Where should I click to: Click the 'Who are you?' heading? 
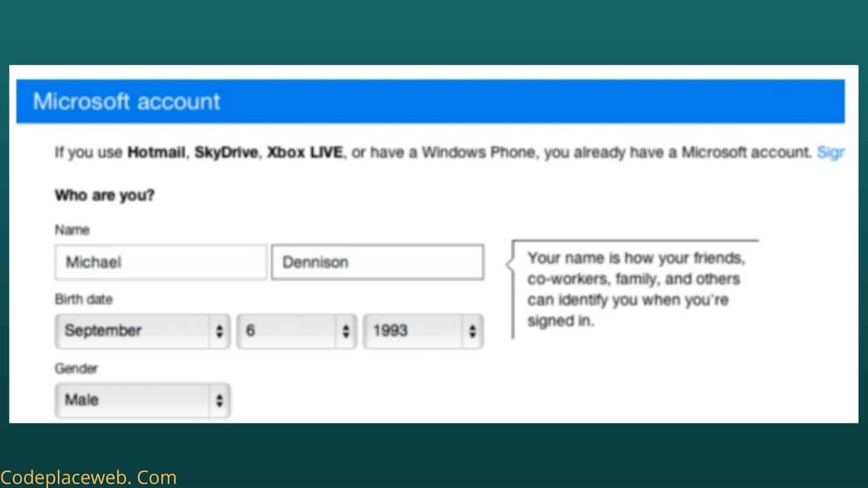(104, 195)
